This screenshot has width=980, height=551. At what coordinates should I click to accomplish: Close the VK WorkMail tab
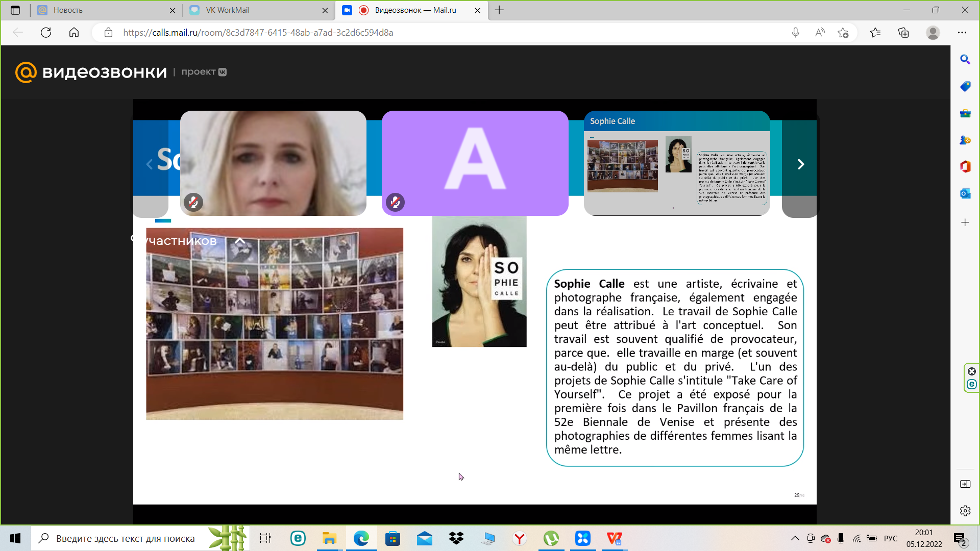click(x=325, y=10)
